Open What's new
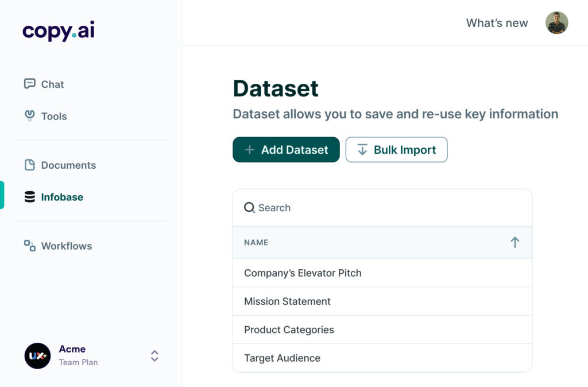The width and height of the screenshot is (588, 387). pos(497,23)
